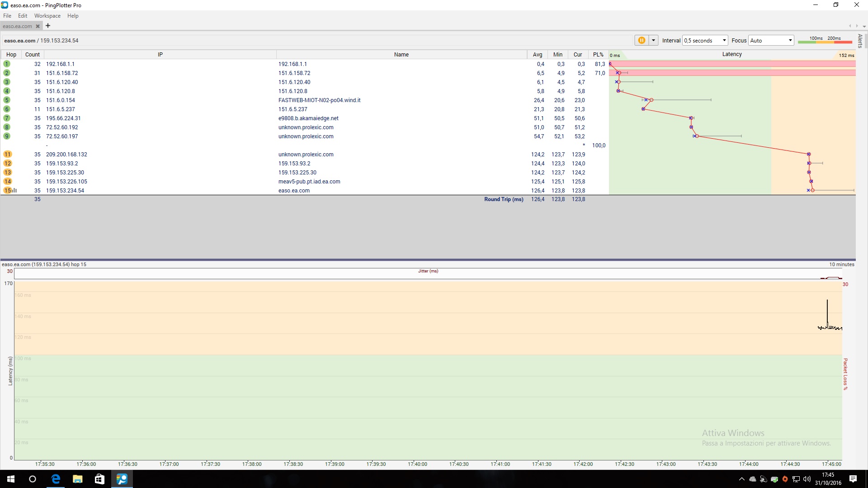
Task: Sort by the Count column header
Action: [33, 55]
